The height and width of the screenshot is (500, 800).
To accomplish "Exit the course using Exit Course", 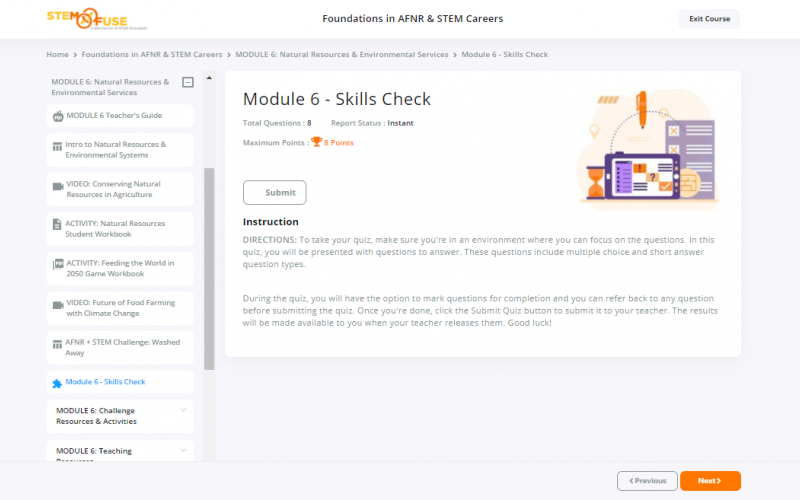I will pyautogui.click(x=709, y=19).
